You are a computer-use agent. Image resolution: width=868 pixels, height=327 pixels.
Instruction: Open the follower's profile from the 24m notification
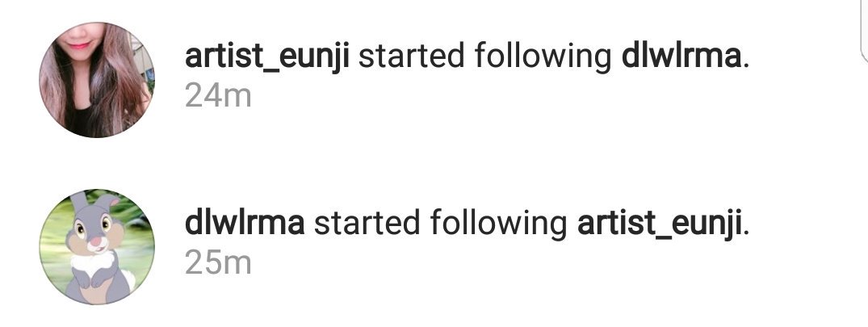[266, 57]
